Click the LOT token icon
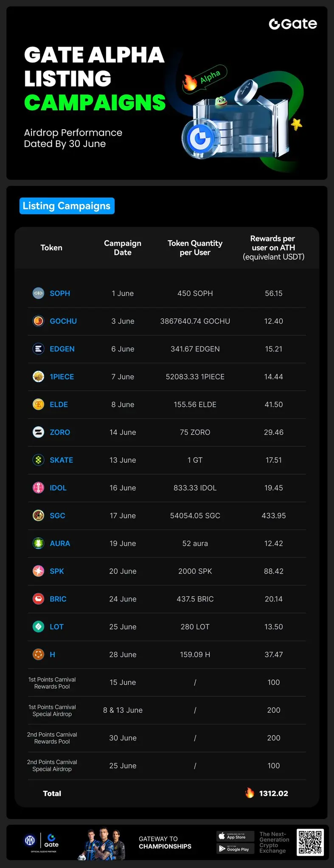 pyautogui.click(x=39, y=626)
